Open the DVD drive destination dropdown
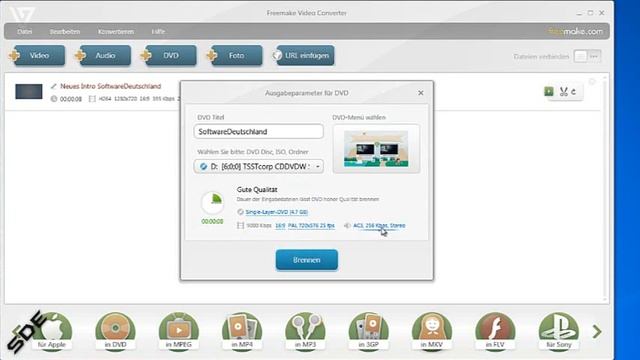Image resolution: width=640 pixels, height=360 pixels. pos(259,167)
